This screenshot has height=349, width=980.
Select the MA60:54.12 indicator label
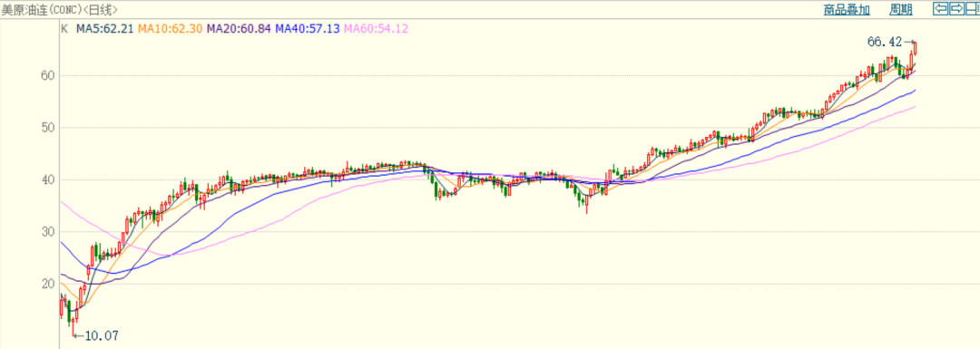point(377,28)
